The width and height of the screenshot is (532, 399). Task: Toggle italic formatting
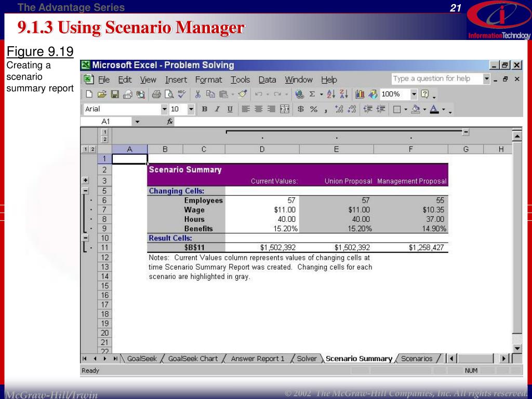217,109
